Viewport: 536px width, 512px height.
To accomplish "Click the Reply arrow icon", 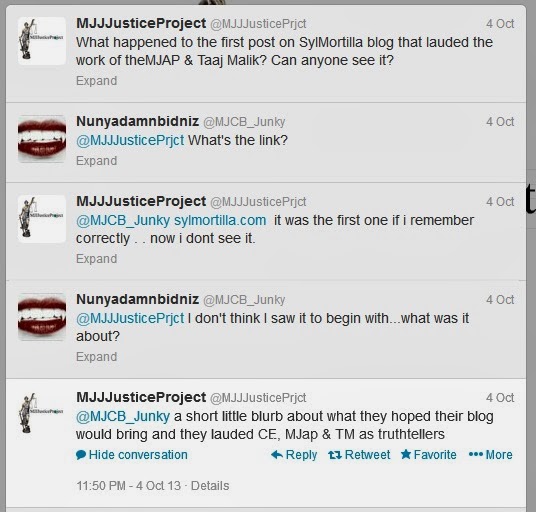I will [277, 455].
